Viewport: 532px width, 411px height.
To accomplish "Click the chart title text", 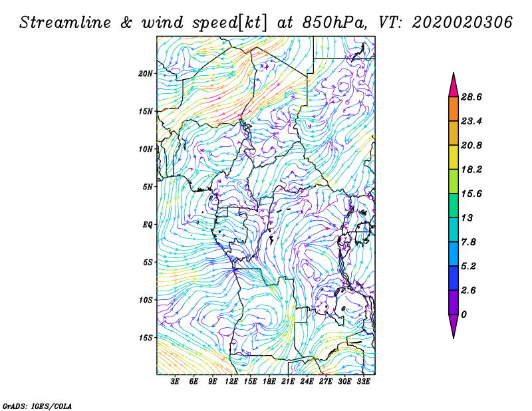I will point(266,22).
